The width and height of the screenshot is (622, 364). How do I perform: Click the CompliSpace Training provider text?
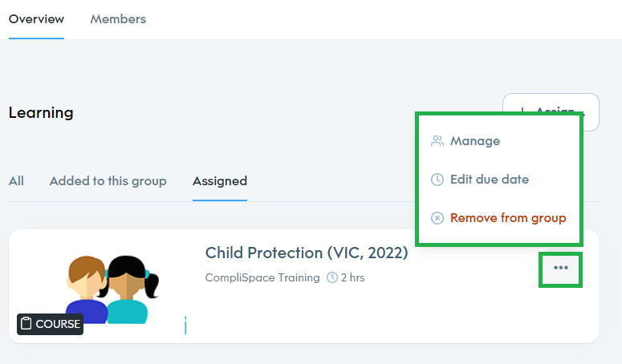pyautogui.click(x=262, y=277)
